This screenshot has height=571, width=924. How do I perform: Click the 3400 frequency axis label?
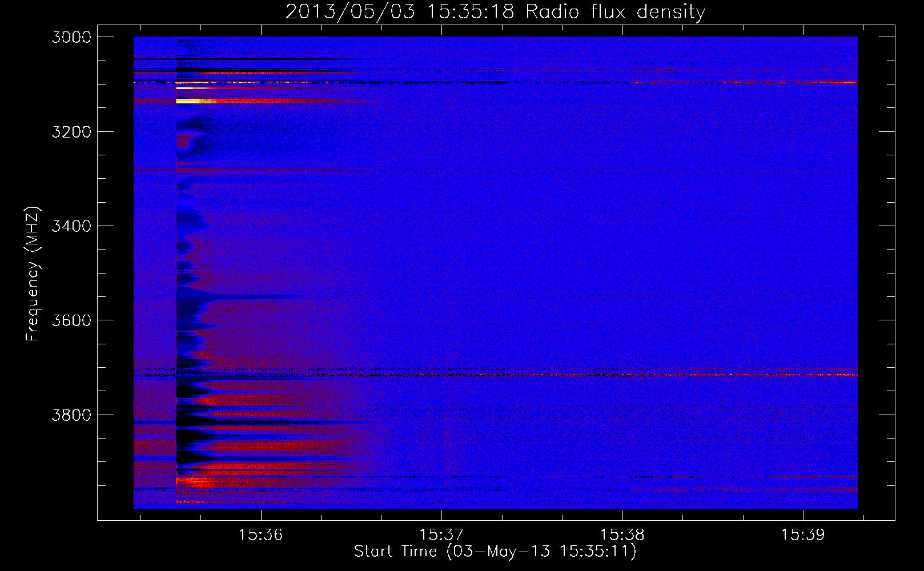tap(71, 226)
